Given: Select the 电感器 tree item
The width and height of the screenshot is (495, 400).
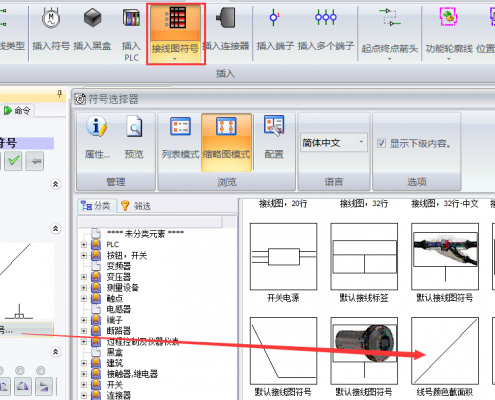Looking at the screenshot, I should [x=119, y=309].
